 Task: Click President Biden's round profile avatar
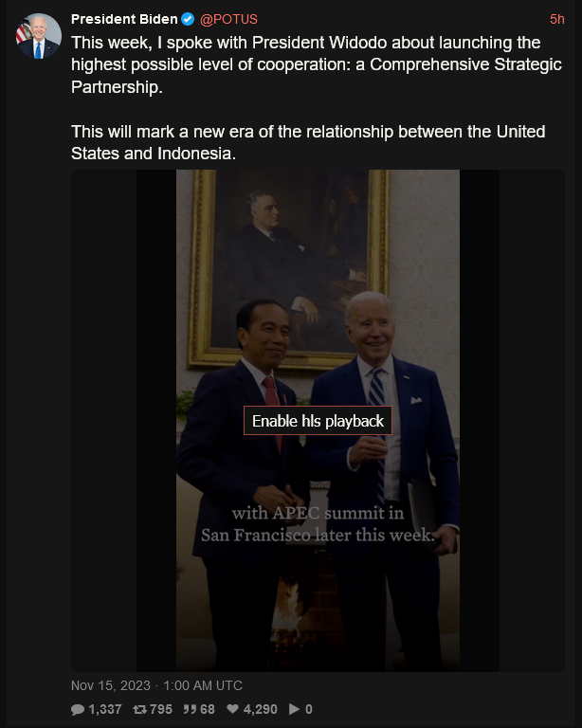pos(39,36)
